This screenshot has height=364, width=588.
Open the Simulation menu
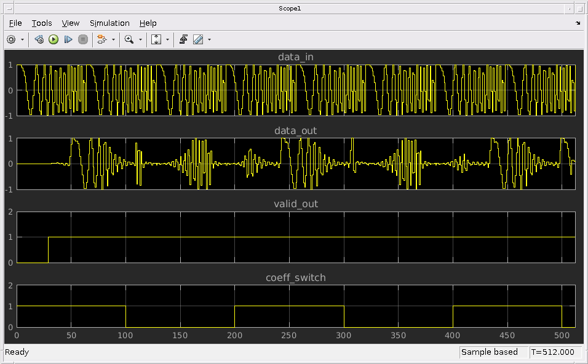click(109, 23)
